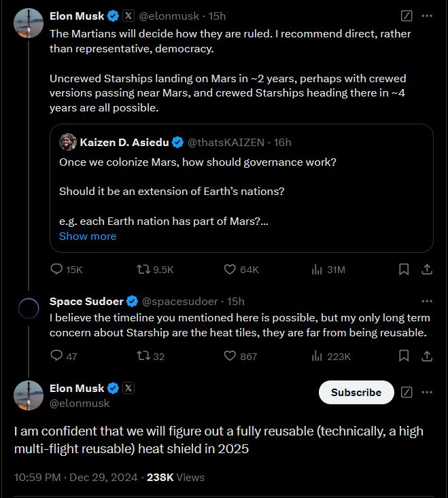The height and width of the screenshot is (498, 448).
Task: Bookmark Elon Musk's top post
Action: [x=404, y=270]
